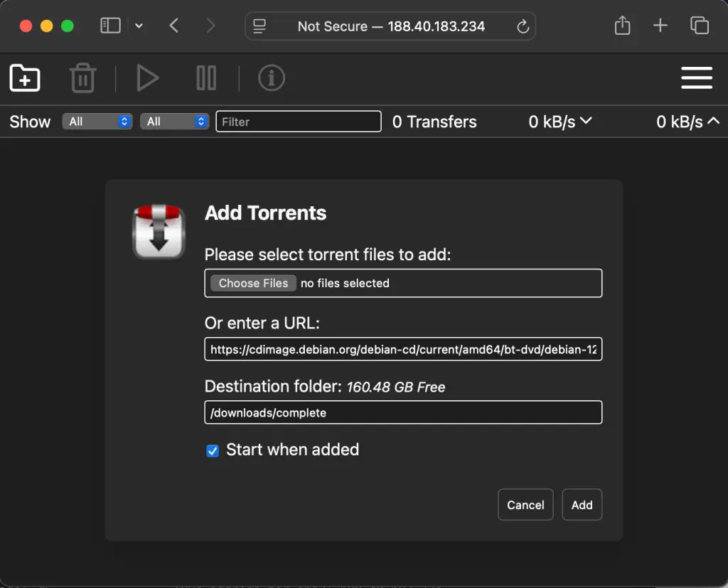The width and height of the screenshot is (728, 588).
Task: Click the Transmission logo in the dialog
Action: [x=159, y=231]
